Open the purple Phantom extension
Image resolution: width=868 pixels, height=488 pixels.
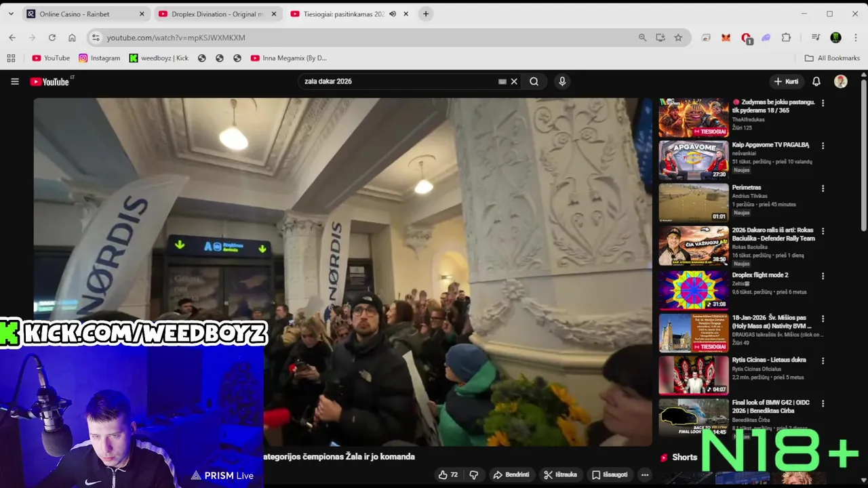tap(766, 37)
